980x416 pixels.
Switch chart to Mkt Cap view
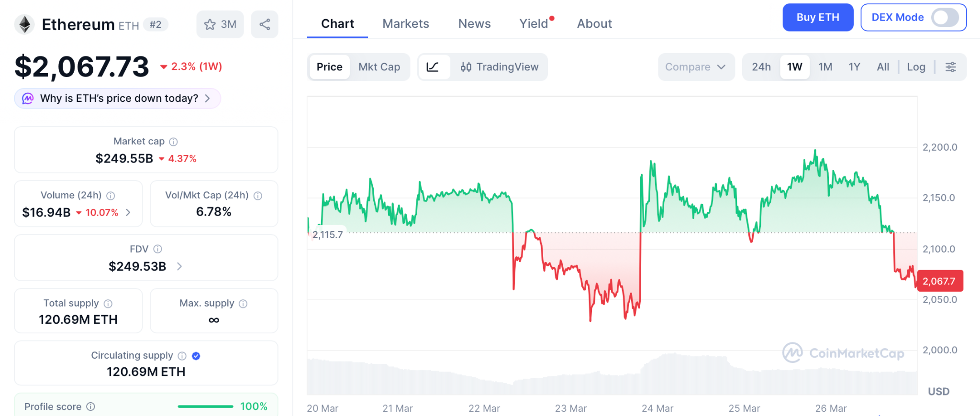(379, 67)
